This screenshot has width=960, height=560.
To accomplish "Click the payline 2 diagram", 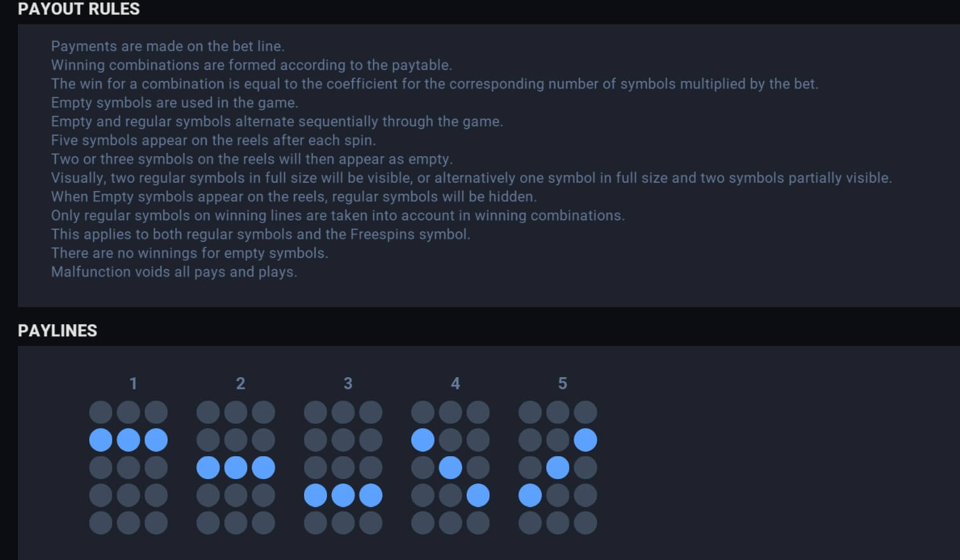I will pos(236,468).
